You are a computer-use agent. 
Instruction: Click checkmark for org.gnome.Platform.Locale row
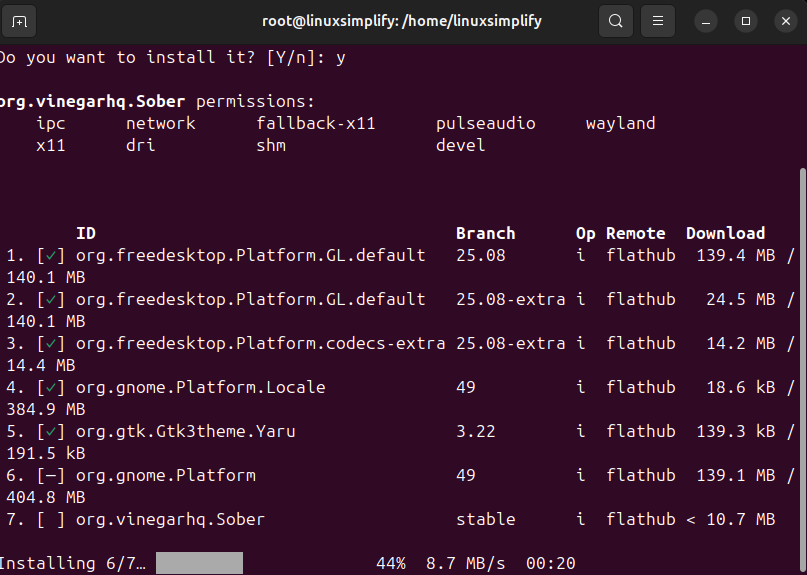pos(50,388)
